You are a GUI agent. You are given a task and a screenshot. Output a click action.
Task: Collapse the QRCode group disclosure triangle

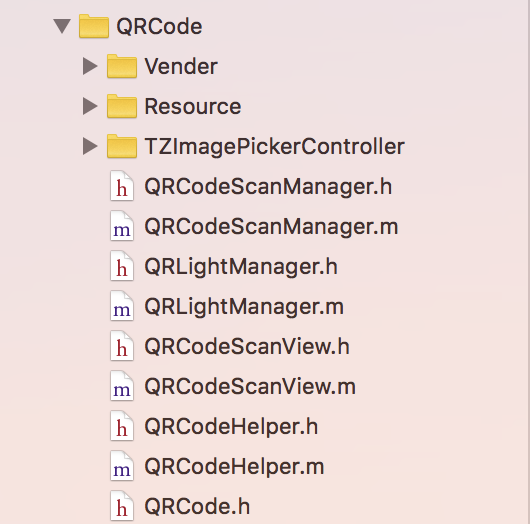coord(62,26)
